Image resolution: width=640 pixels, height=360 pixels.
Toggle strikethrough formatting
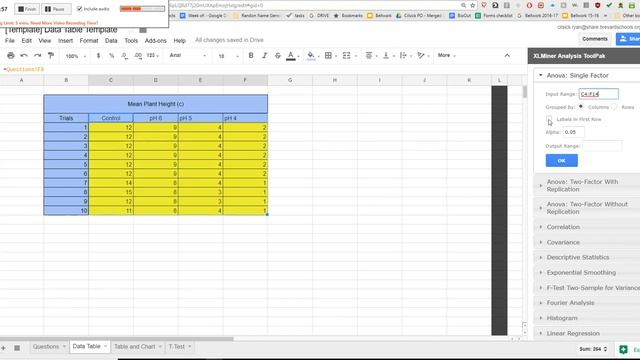278,56
